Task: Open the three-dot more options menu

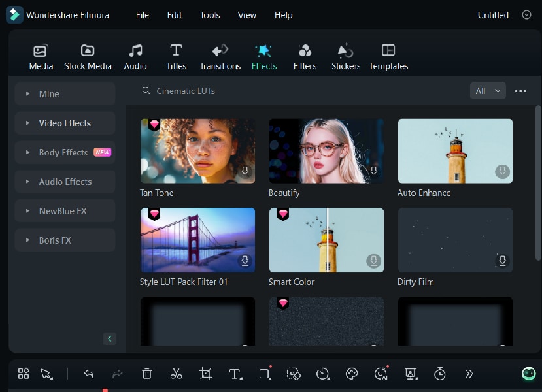Action: pyautogui.click(x=520, y=91)
